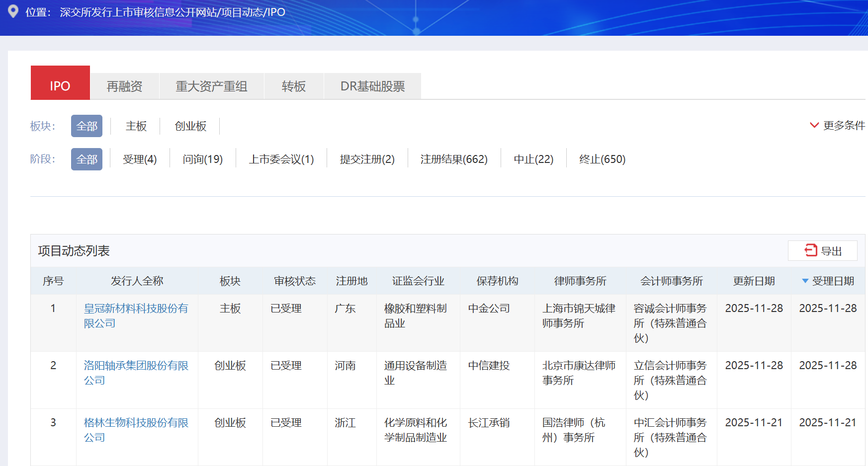Viewport: 868px width, 466px height.
Task: Select the 转板 tab
Action: 293,86
